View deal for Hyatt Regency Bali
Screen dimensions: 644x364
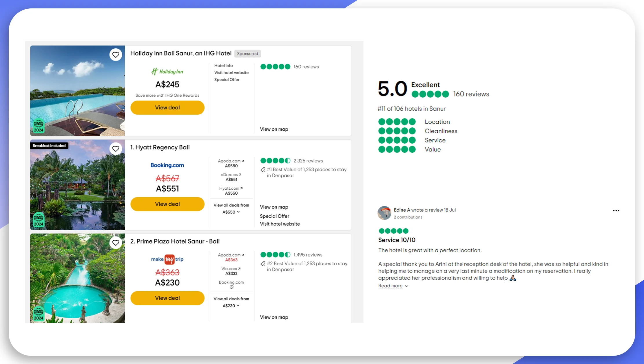point(167,204)
